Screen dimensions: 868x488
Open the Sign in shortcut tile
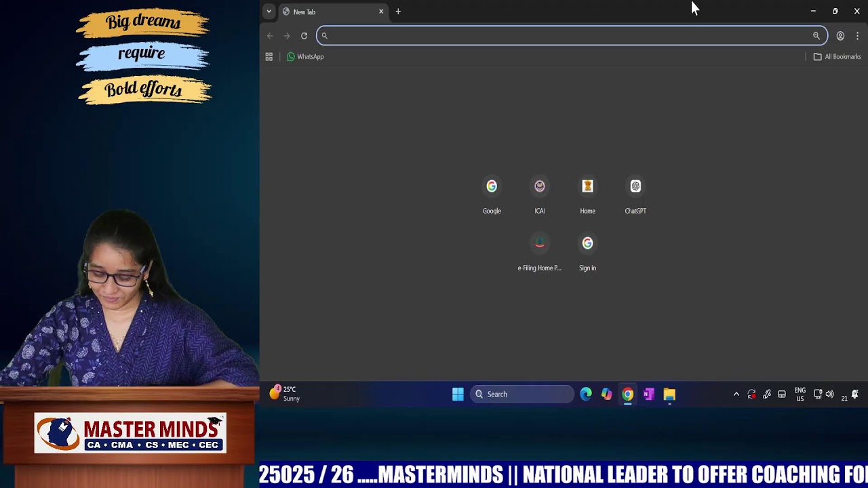[587, 252]
